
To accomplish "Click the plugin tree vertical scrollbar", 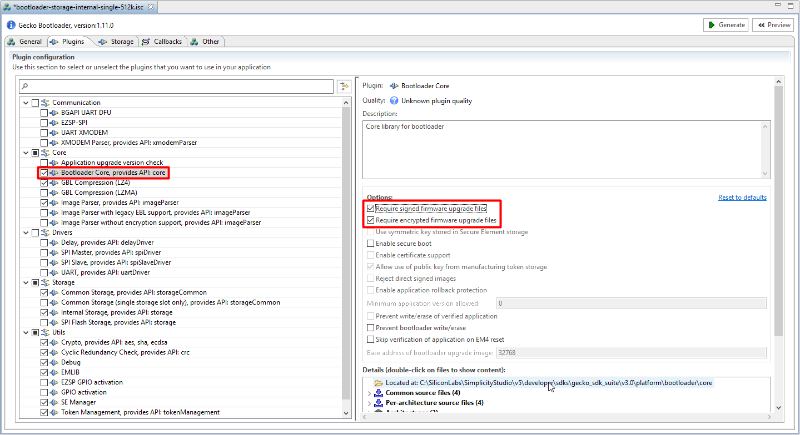I will pos(346,257).
